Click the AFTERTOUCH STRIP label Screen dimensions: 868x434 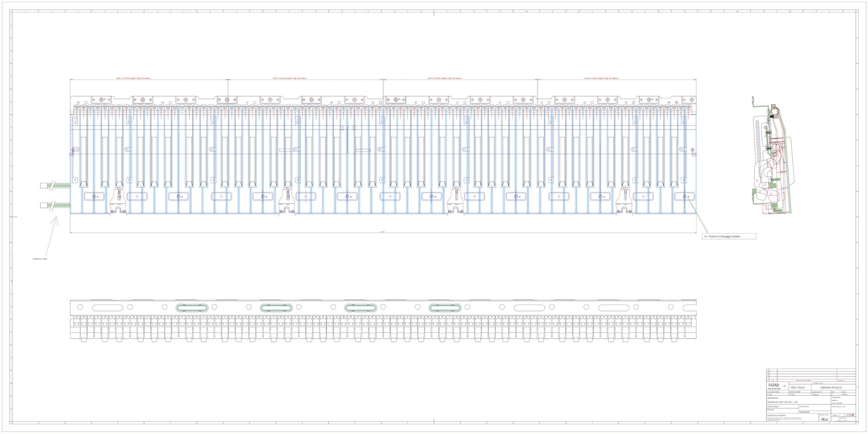tap(40, 259)
